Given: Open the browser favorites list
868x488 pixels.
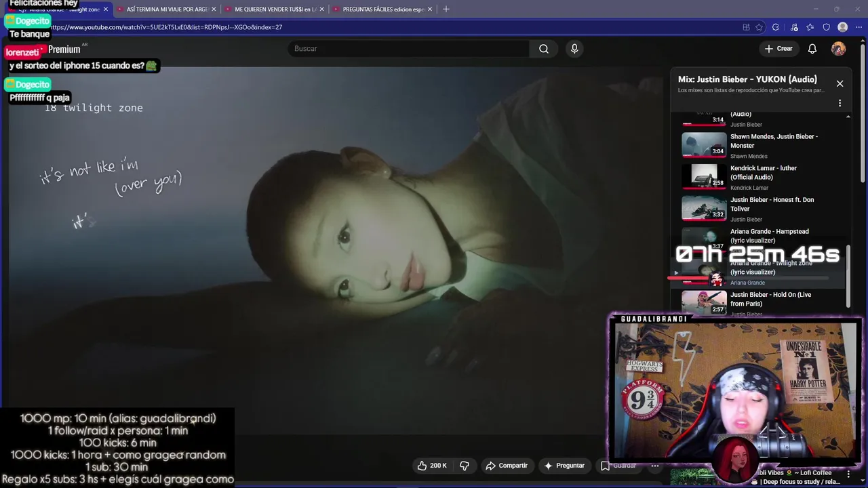Looking at the screenshot, I should pos(810,27).
